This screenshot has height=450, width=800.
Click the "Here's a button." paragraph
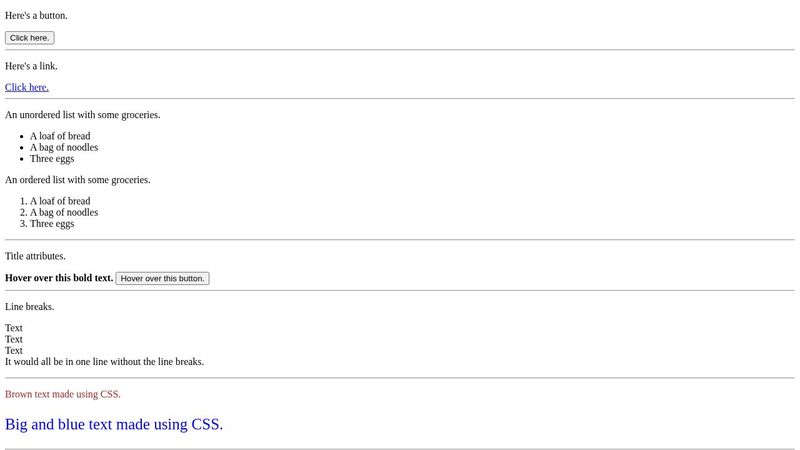(37, 16)
